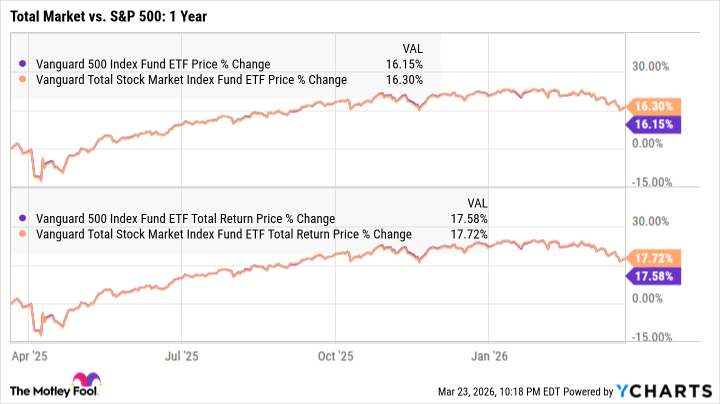Click the Jan '26 x-axis label

coord(489,354)
